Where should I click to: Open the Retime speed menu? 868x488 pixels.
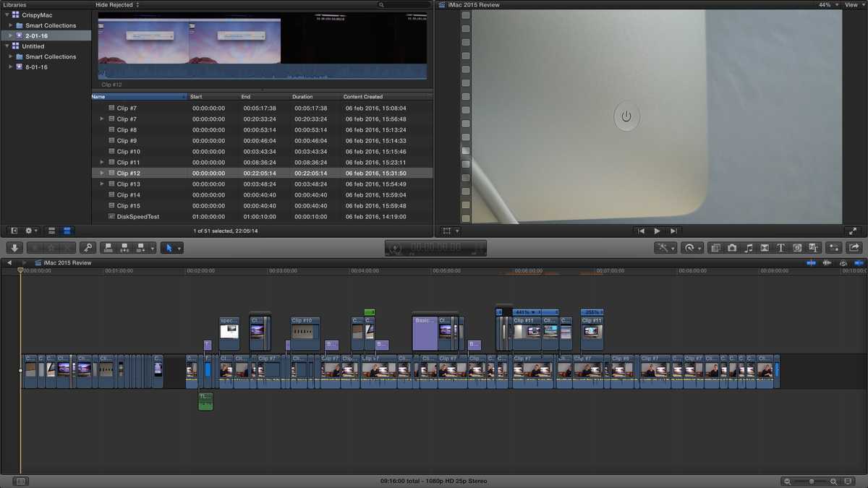pos(692,248)
